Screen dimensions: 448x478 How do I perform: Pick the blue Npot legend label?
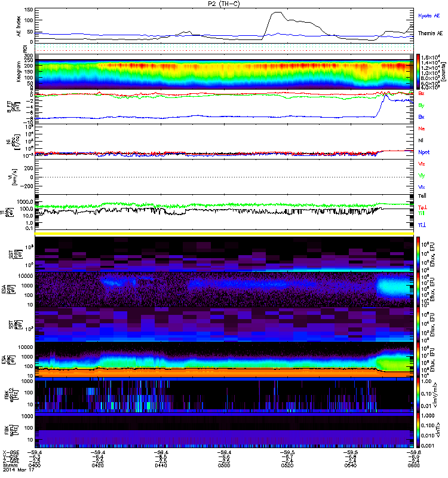coord(424,152)
